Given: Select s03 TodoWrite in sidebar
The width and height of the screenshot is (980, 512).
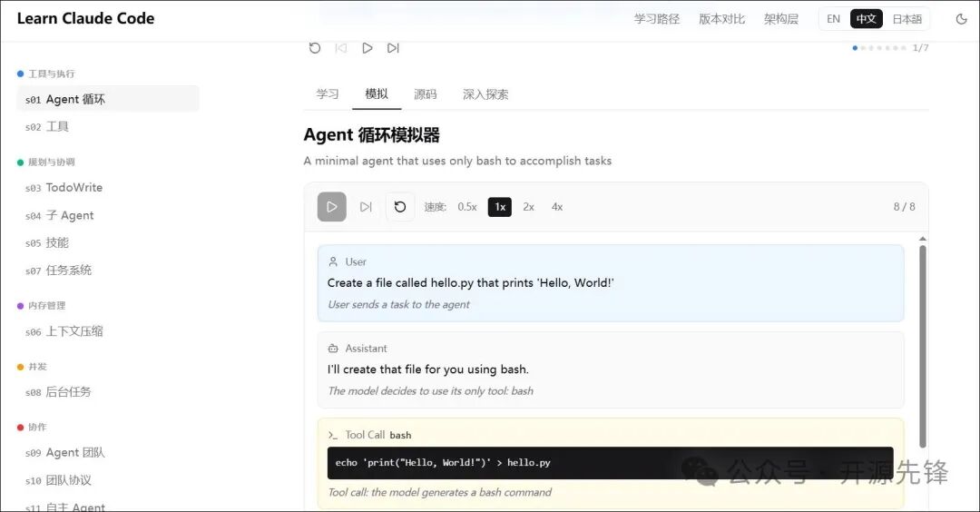Looking at the screenshot, I should (108, 188).
